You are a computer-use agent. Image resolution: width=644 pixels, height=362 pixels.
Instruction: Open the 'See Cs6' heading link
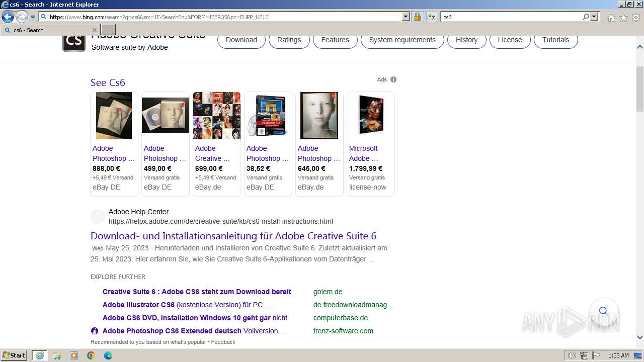tap(108, 82)
